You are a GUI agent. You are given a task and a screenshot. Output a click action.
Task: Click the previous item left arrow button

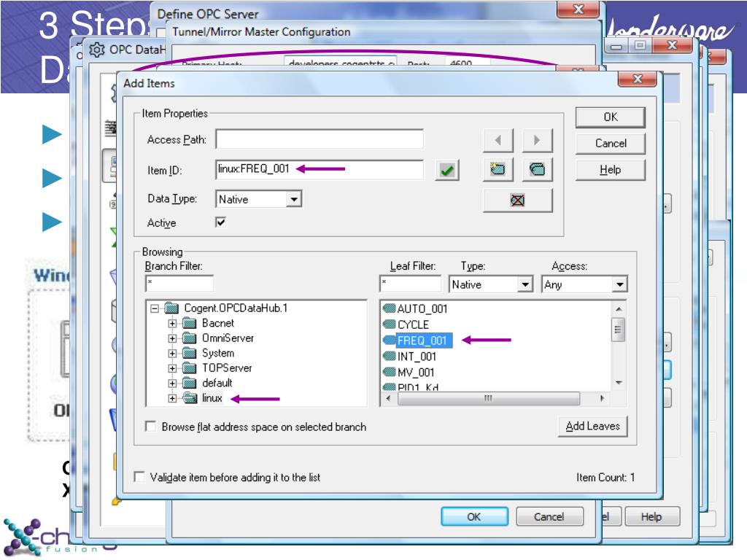[498, 140]
